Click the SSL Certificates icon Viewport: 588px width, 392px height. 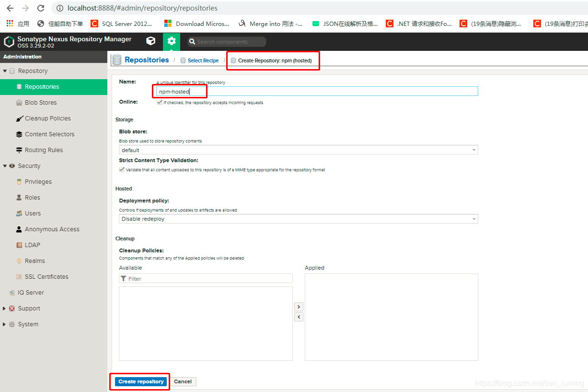[19, 277]
